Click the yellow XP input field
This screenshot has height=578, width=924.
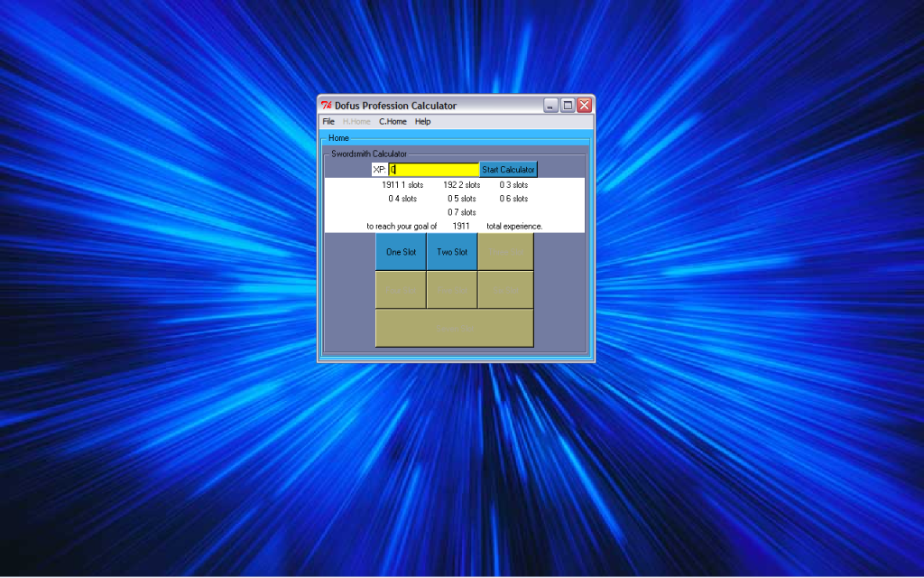(x=434, y=170)
